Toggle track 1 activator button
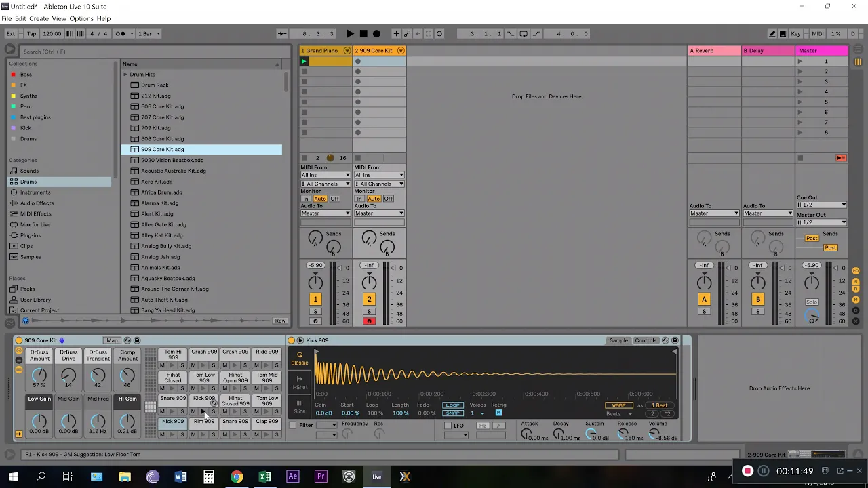The height and width of the screenshot is (488, 868). [315, 299]
